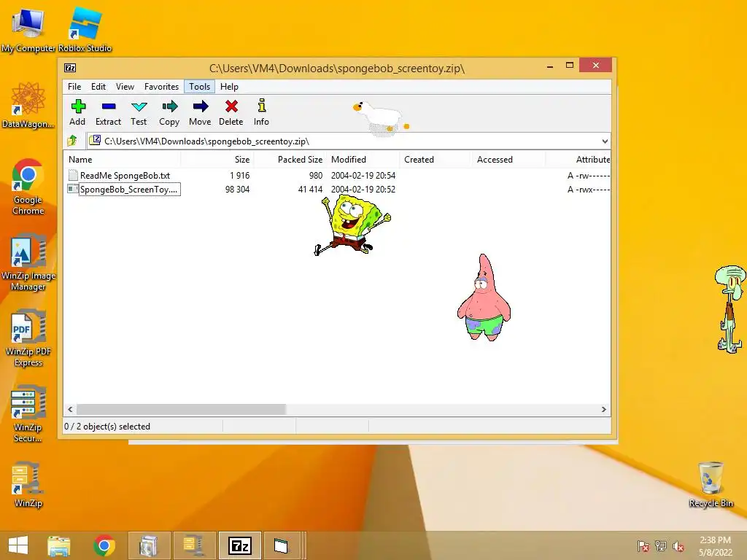This screenshot has width=747, height=560.
Task: Click the Windows Start button
Action: [18, 545]
